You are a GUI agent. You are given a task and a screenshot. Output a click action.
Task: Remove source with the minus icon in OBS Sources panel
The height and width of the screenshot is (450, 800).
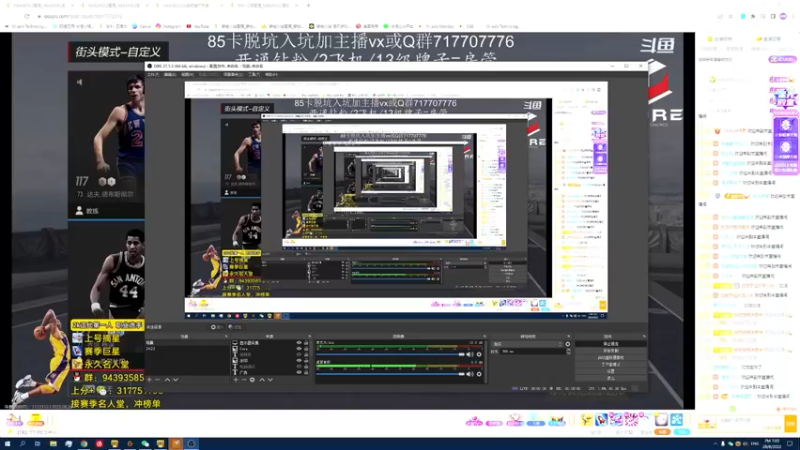[x=243, y=380]
